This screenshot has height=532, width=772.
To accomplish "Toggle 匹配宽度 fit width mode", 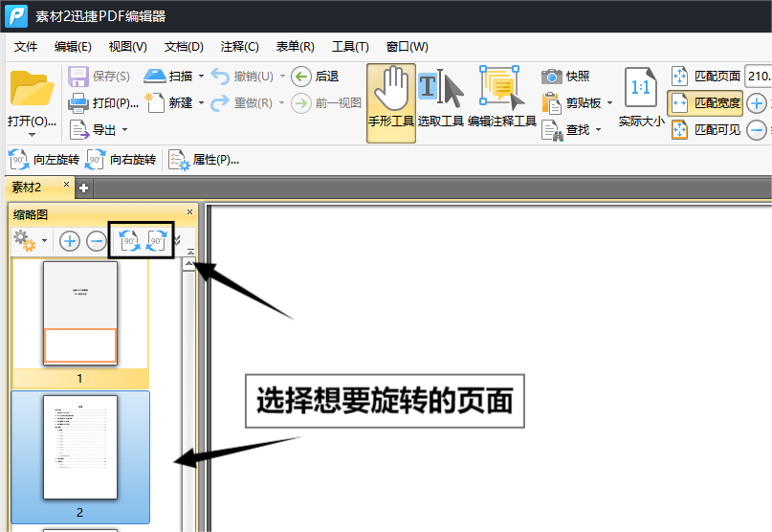I will coord(706,103).
